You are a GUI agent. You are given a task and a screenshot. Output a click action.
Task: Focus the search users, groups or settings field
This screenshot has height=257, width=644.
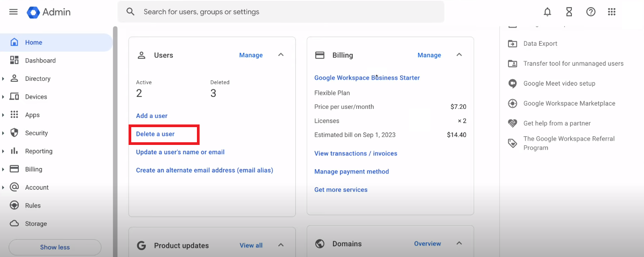pyautogui.click(x=281, y=12)
